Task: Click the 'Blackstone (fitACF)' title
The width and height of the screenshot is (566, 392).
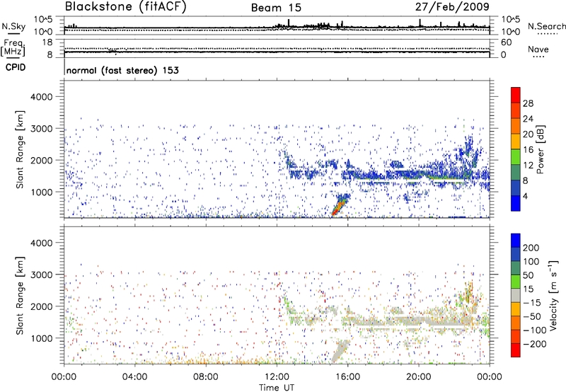Action: 126,6
